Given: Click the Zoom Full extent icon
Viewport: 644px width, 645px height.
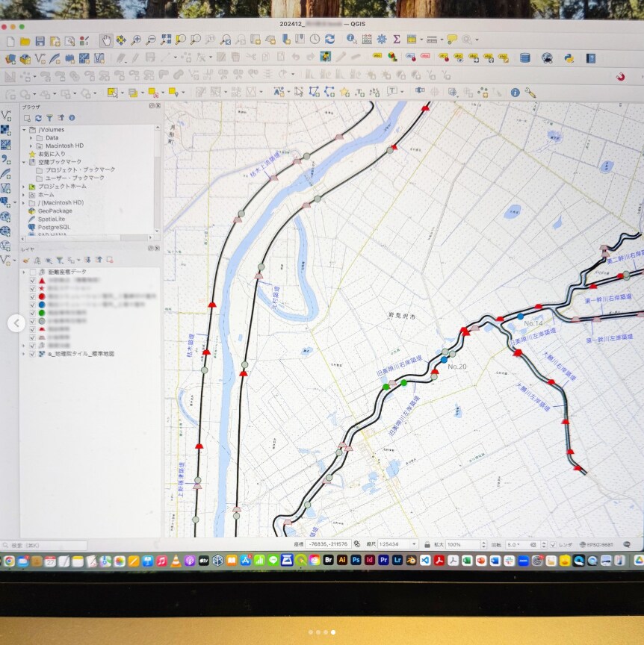Looking at the screenshot, I should coord(166,40).
